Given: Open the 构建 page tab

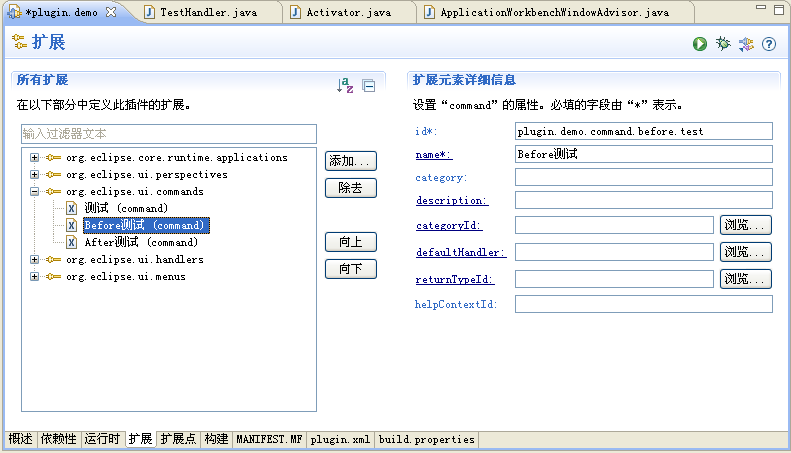Looking at the screenshot, I should pyautogui.click(x=216, y=439).
